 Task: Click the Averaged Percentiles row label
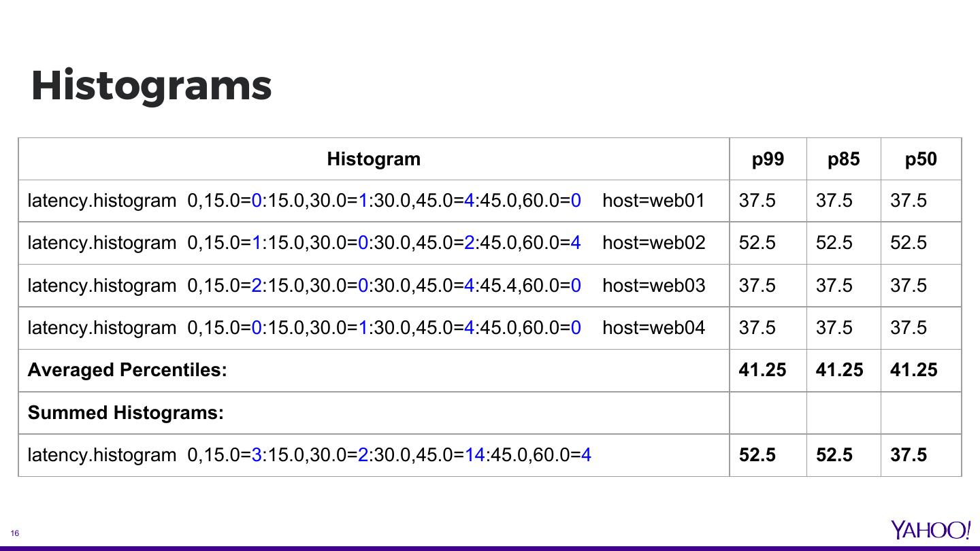tap(127, 370)
